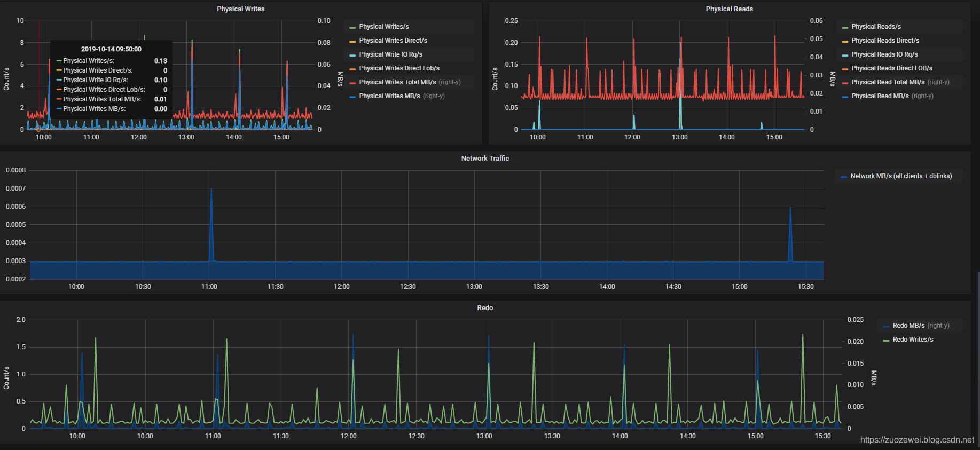Viewport: 980px width, 450px height.
Task: Toggle Physical Reads/s legend series
Action: (x=876, y=27)
